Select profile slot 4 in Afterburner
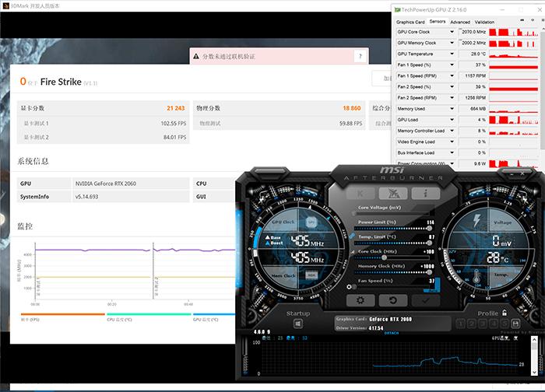The image size is (545, 392). (494, 324)
